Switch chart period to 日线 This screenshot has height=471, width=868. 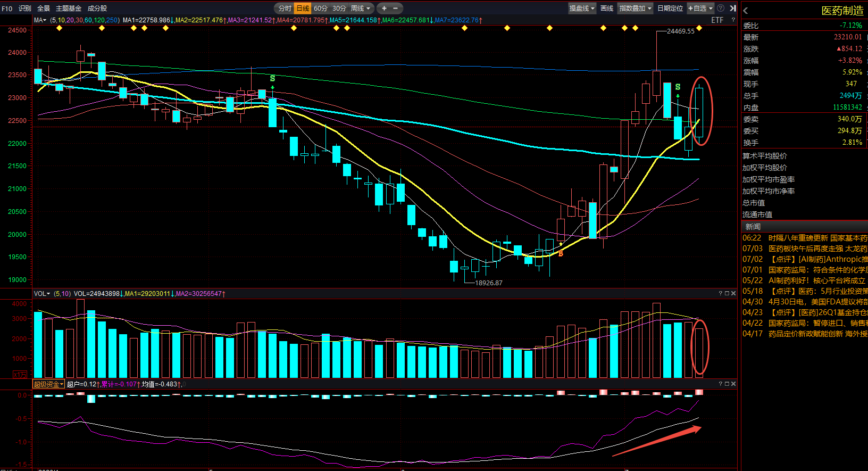click(x=303, y=8)
